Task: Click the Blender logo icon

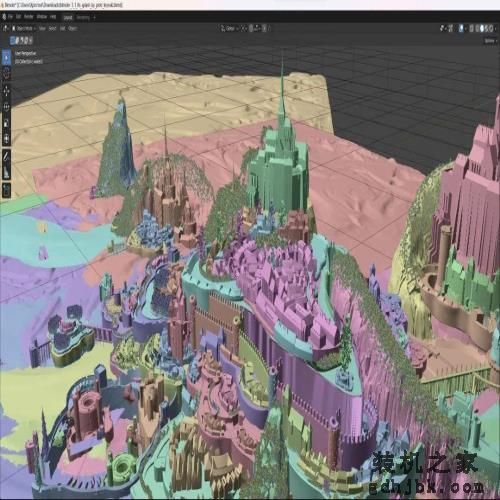Action: coord(4,17)
